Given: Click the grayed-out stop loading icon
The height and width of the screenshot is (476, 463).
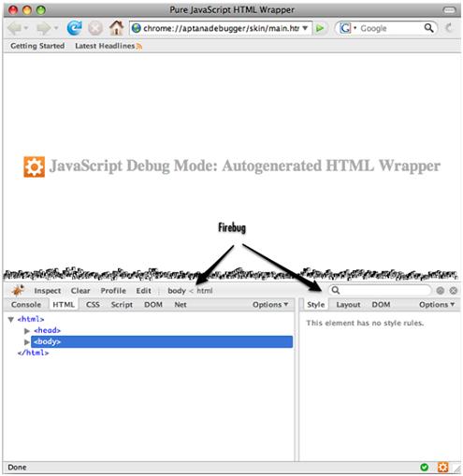Looking at the screenshot, I should [95, 28].
